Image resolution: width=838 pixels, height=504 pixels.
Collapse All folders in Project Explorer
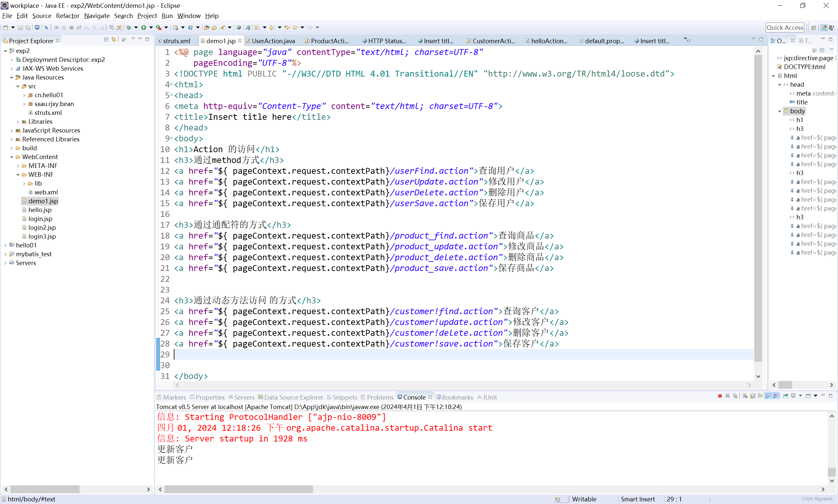click(106, 39)
